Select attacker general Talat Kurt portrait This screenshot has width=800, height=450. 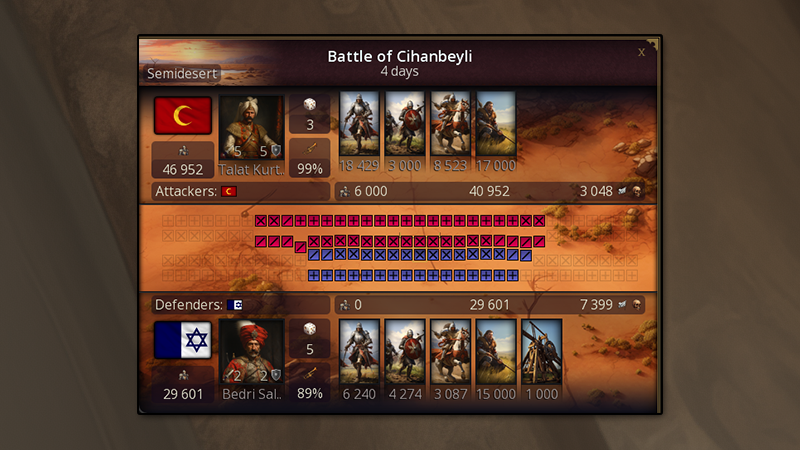click(x=251, y=128)
